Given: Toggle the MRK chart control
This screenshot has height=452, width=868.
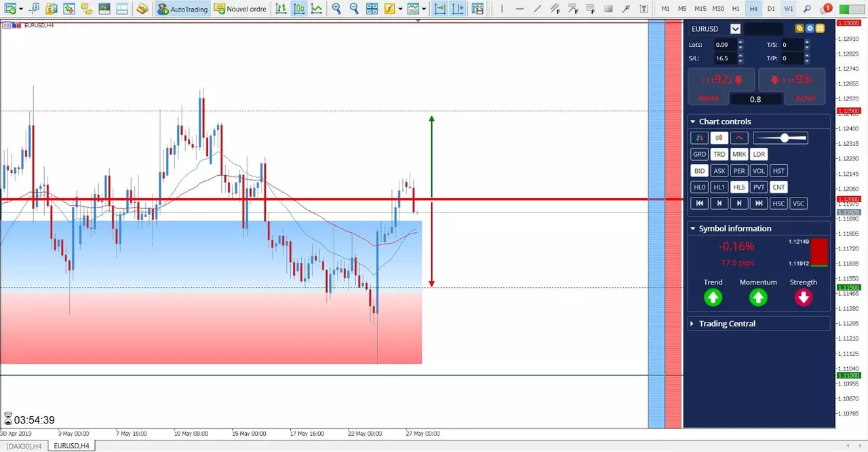Looking at the screenshot, I should point(739,154).
